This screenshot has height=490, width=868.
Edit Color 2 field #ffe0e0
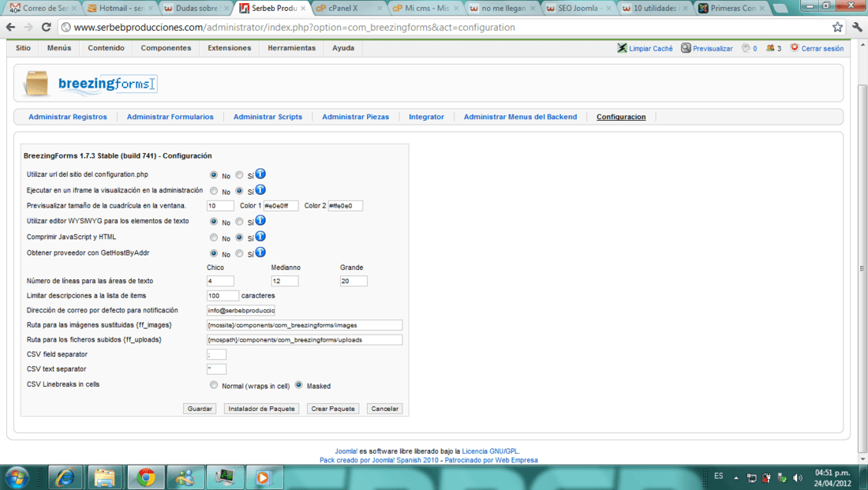coord(346,205)
